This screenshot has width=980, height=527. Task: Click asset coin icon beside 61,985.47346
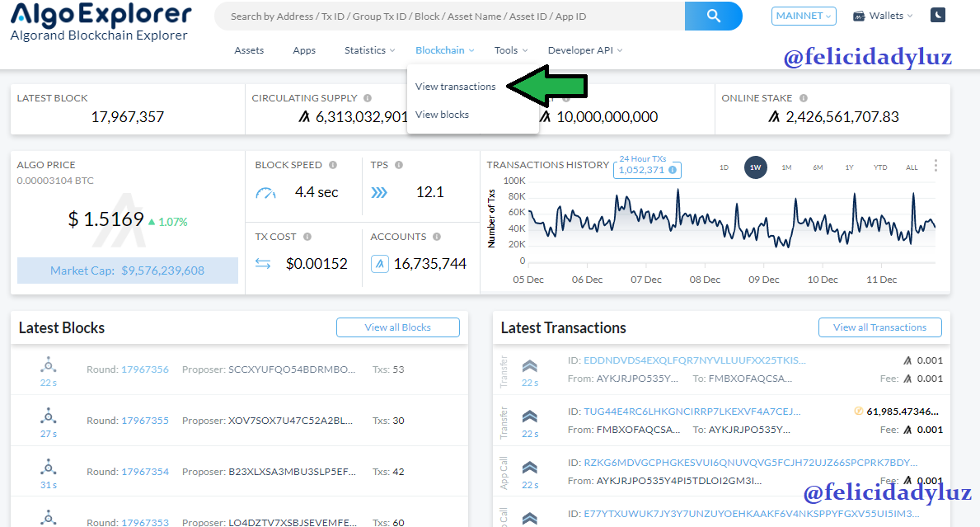pos(858,412)
